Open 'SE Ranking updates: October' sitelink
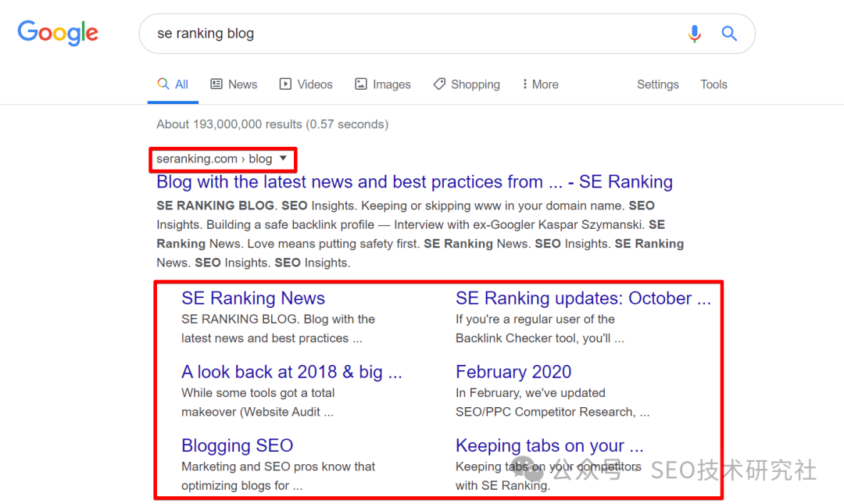The width and height of the screenshot is (844, 504). pos(583,298)
